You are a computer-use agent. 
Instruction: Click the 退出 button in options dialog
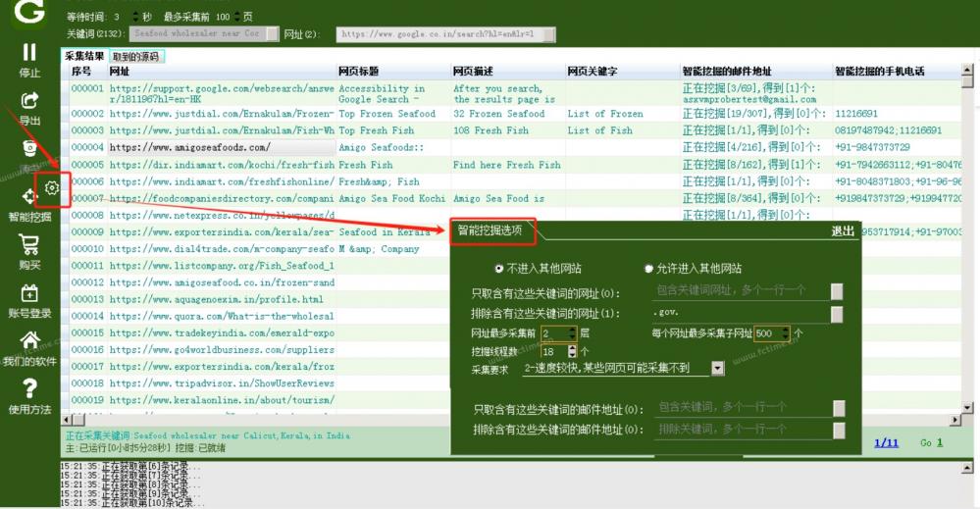[843, 231]
